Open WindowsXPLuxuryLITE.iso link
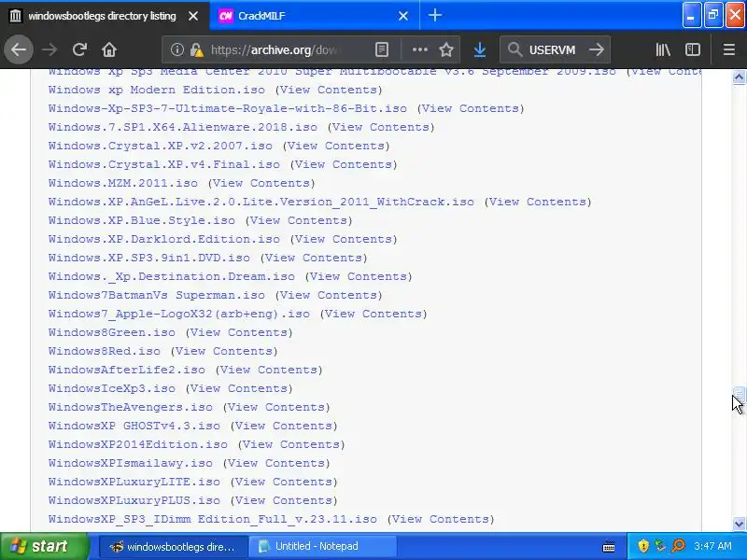Viewport: 747px width, 560px height. pos(134,482)
